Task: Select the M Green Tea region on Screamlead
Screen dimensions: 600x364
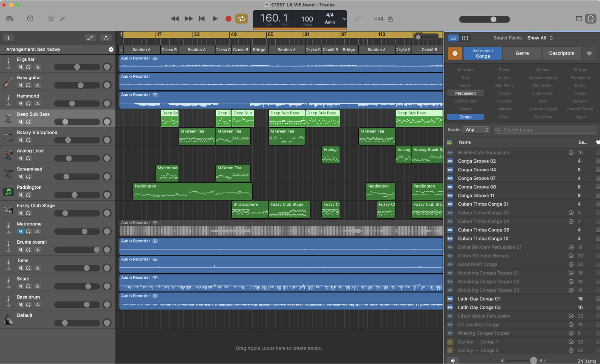Action: pyautogui.click(x=233, y=173)
